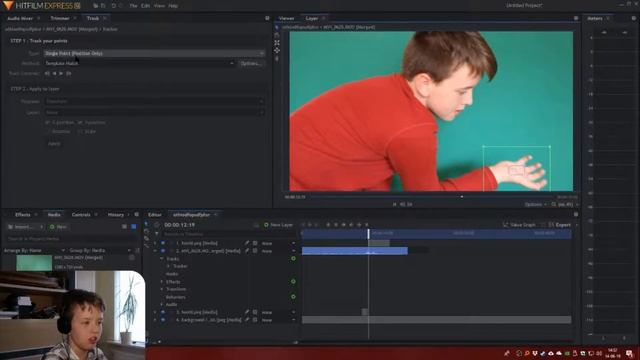The height and width of the screenshot is (360, 640).
Task: Click the four-way move icon in viewer toolbar
Action: (x=277, y=50)
